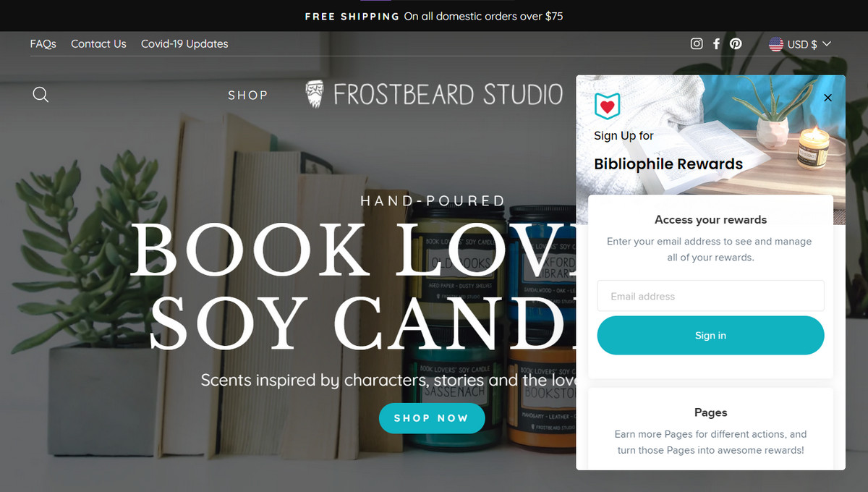This screenshot has width=868, height=492.
Task: Close the Bibliophile Rewards popup
Action: pyautogui.click(x=828, y=98)
